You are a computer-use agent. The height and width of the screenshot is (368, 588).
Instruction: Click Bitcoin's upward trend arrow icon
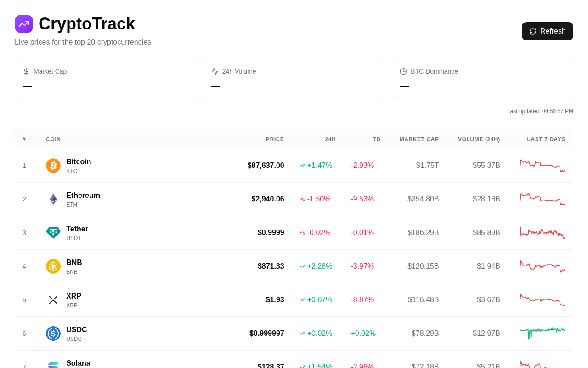[302, 165]
